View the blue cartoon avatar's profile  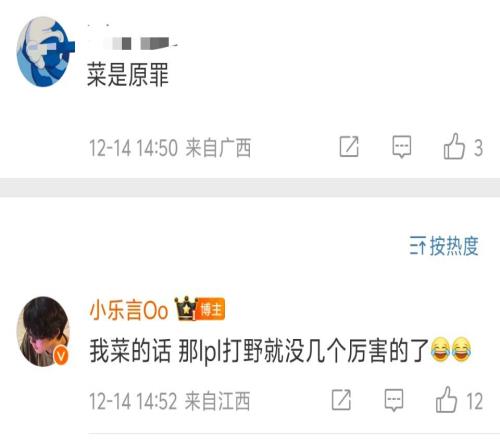pos(46,52)
